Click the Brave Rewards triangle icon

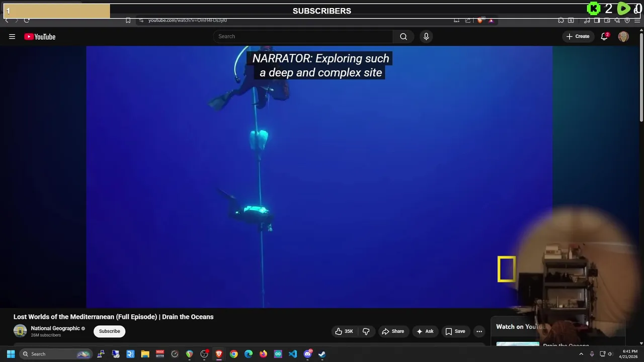(x=491, y=21)
